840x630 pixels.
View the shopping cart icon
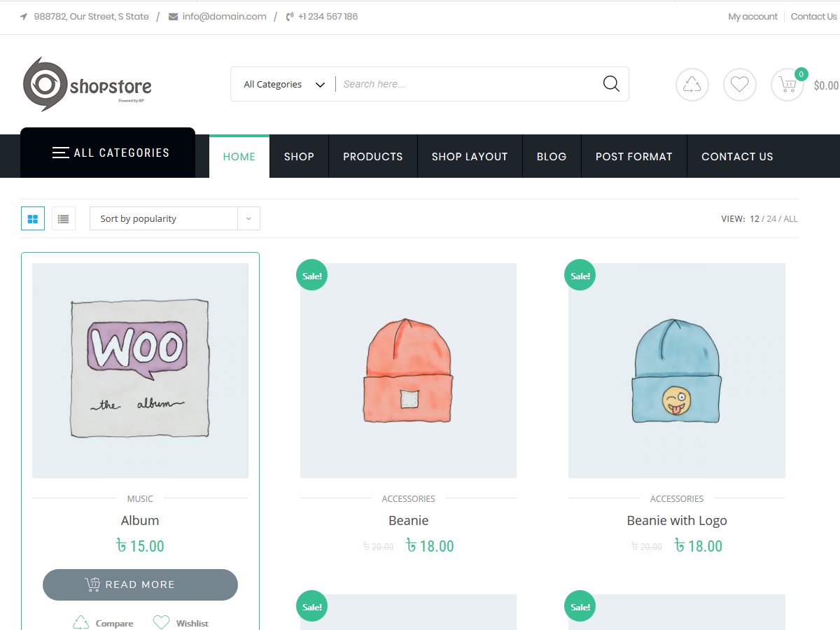[x=787, y=84]
